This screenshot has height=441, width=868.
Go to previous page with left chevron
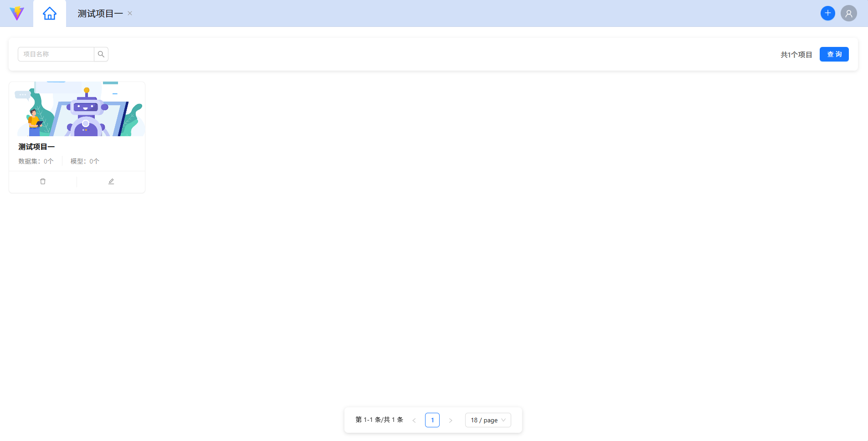point(414,420)
